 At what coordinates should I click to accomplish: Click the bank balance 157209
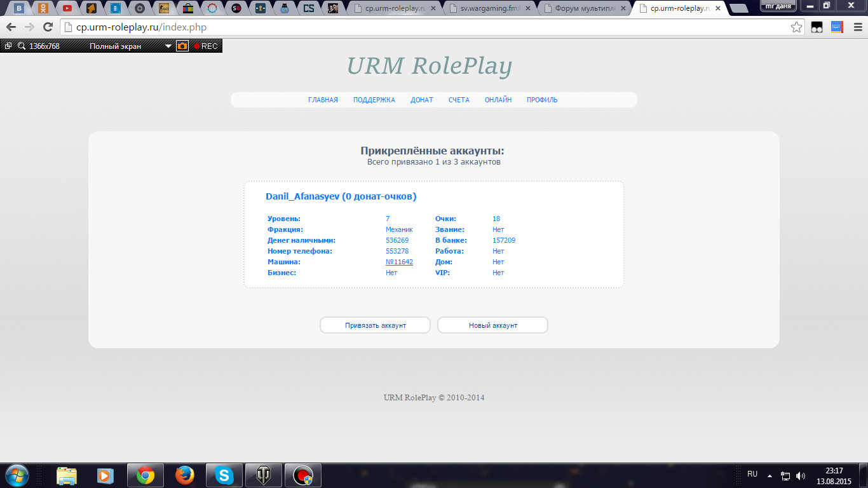(504, 240)
